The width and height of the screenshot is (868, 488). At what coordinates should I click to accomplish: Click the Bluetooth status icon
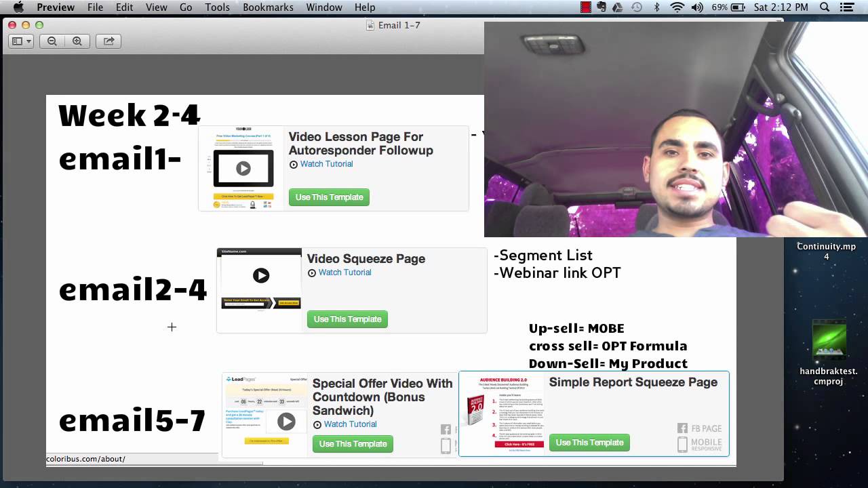tap(656, 7)
